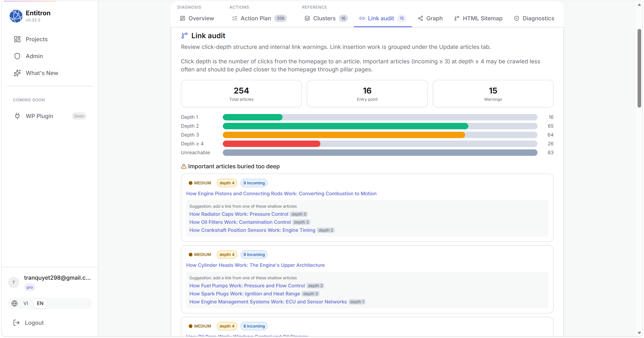Open How Cylinder Heads Work article
644x338 pixels.
point(256,265)
